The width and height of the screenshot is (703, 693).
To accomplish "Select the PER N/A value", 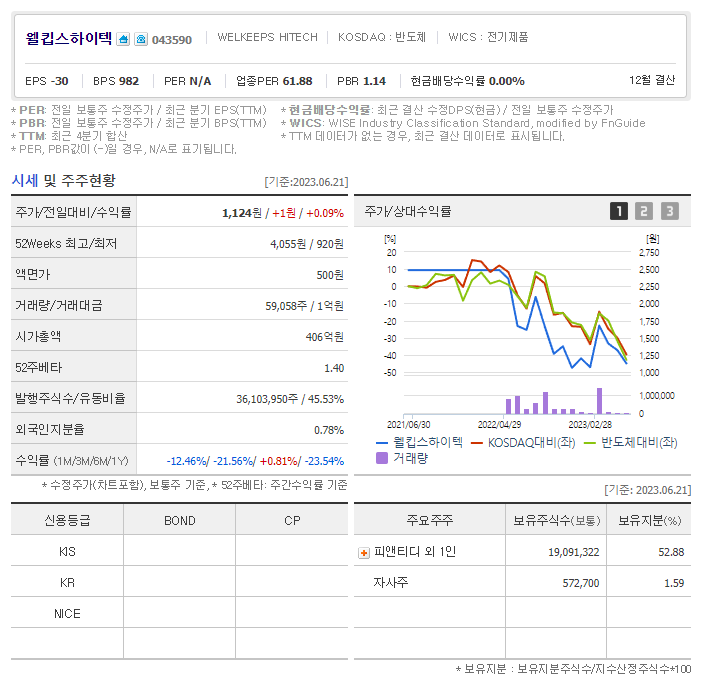I will click(x=187, y=81).
